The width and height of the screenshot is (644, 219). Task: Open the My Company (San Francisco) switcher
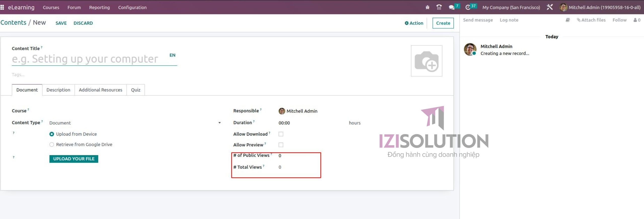[511, 7]
